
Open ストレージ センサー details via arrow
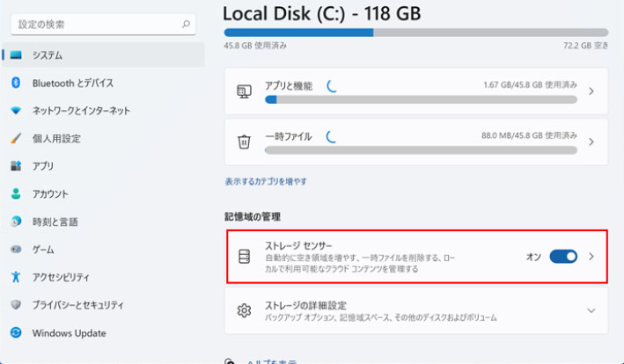[591, 257]
